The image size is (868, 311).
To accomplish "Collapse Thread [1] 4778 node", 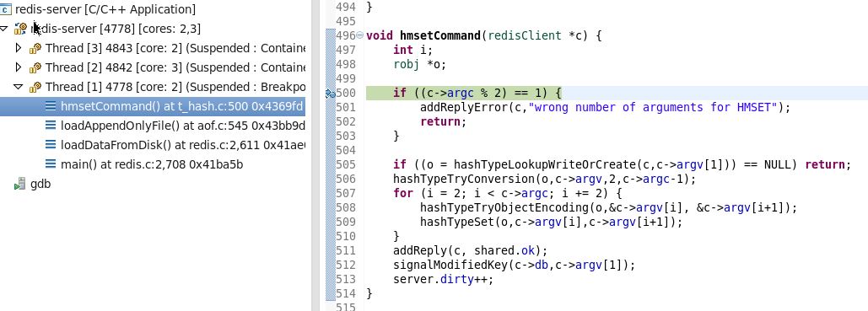I will [x=19, y=87].
